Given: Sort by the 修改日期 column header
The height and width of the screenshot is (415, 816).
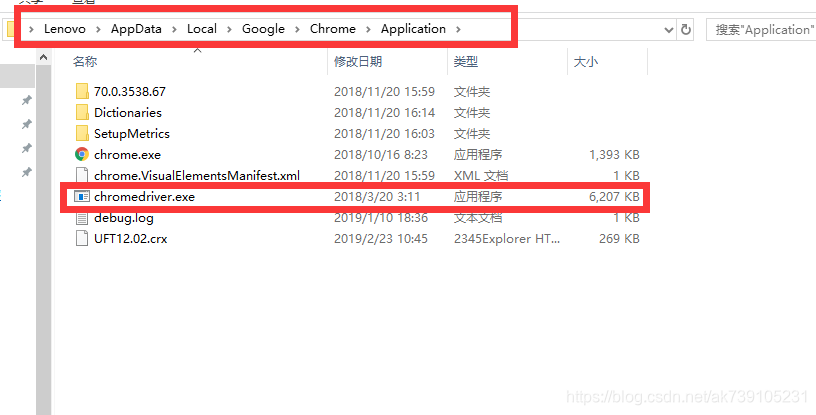Looking at the screenshot, I should click(358, 61).
